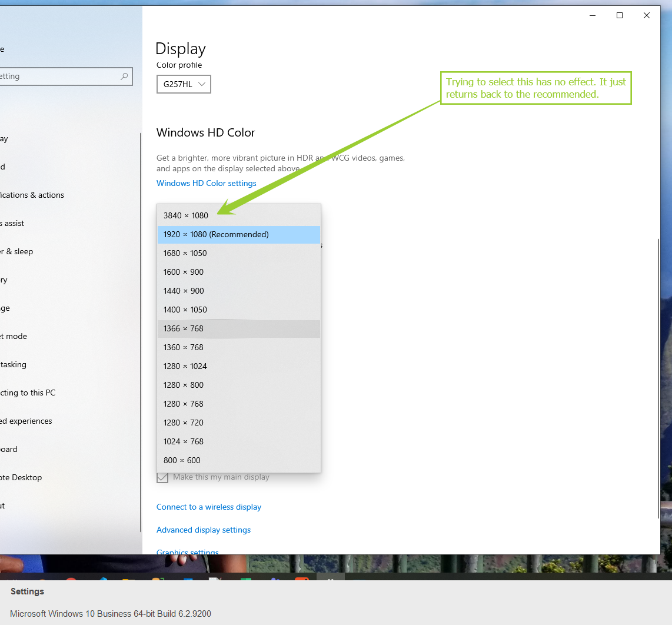This screenshot has width=672, height=625.
Task: Open Windows HD Color settings link
Action: (x=206, y=183)
